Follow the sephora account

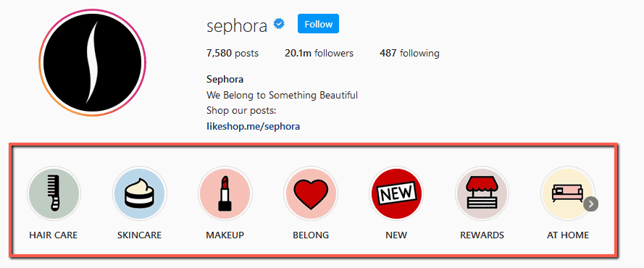click(x=318, y=24)
